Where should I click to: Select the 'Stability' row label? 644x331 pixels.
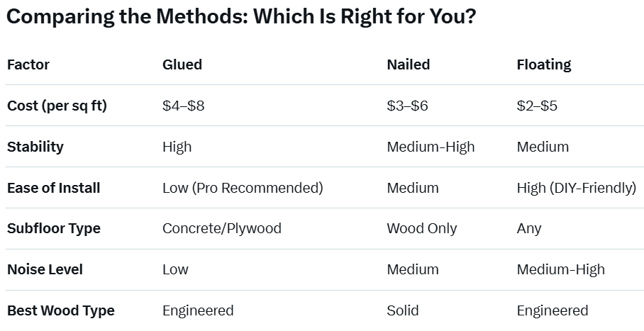pyautogui.click(x=35, y=147)
